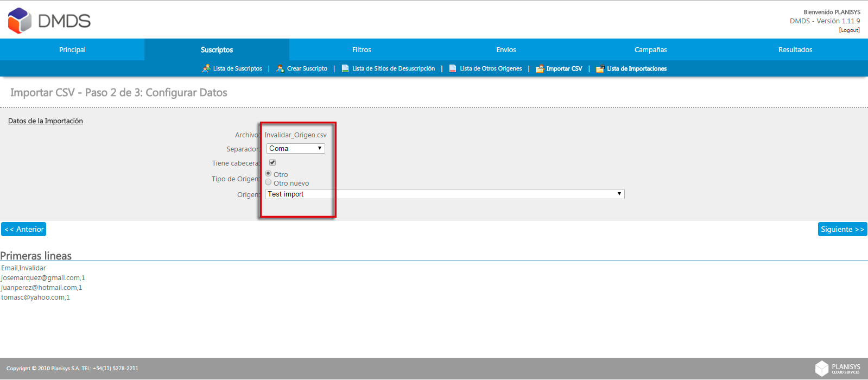The width and height of the screenshot is (868, 380).
Task: Click the Importar CSV icon
Action: [540, 68]
